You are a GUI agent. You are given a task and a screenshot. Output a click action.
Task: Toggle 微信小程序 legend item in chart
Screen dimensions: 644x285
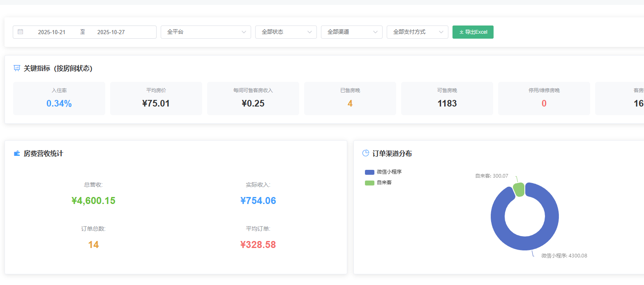point(383,172)
